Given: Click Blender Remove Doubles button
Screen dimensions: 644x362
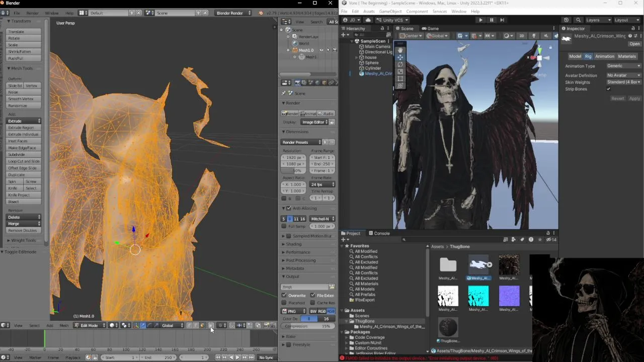Looking at the screenshot, I should pos(24,230).
